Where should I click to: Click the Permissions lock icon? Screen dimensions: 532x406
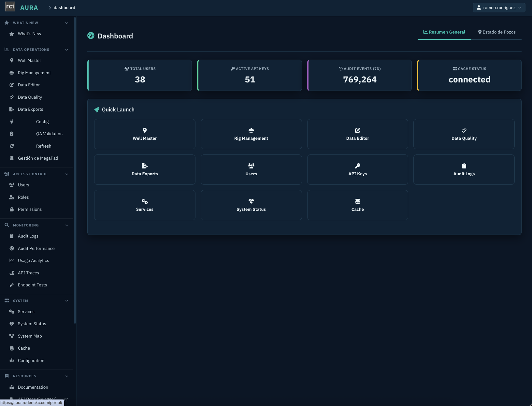pyautogui.click(x=12, y=209)
